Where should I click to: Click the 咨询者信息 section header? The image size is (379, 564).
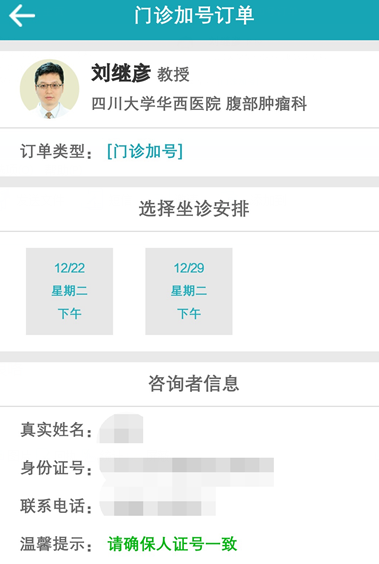point(194,383)
